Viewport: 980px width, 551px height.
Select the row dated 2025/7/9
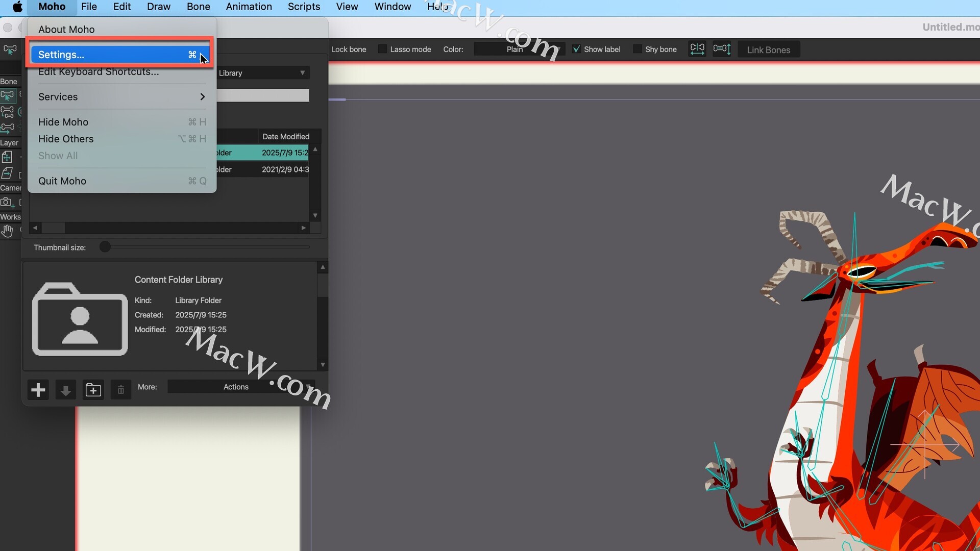point(262,153)
